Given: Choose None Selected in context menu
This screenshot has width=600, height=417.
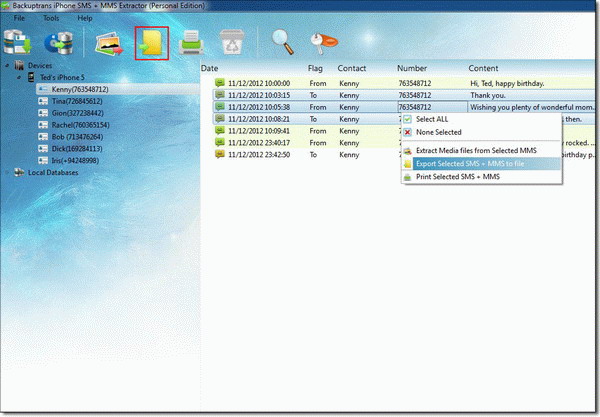Looking at the screenshot, I should (x=481, y=132).
